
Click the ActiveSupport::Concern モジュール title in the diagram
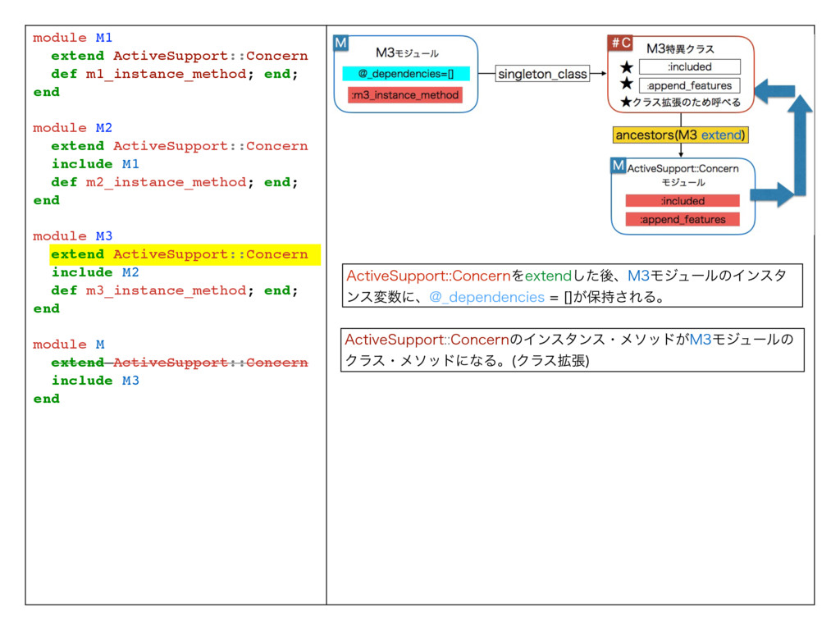click(683, 176)
